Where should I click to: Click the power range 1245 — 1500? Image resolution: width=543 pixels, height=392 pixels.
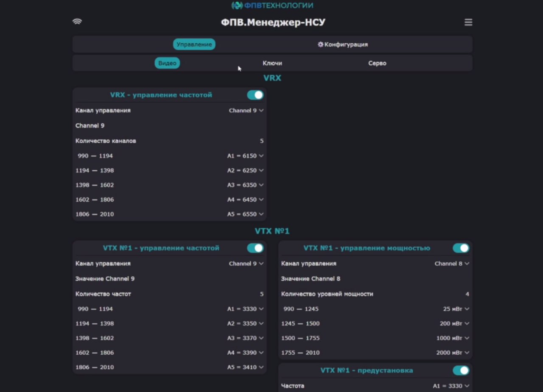[300, 323]
